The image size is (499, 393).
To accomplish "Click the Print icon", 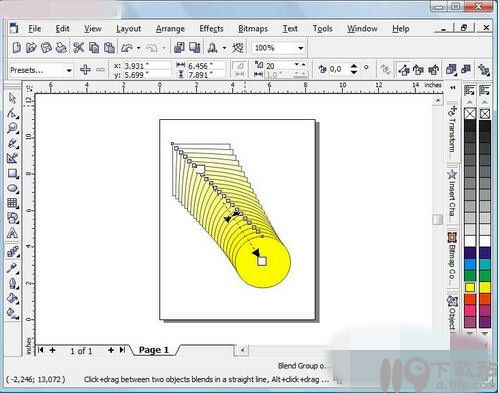I will click(61, 48).
